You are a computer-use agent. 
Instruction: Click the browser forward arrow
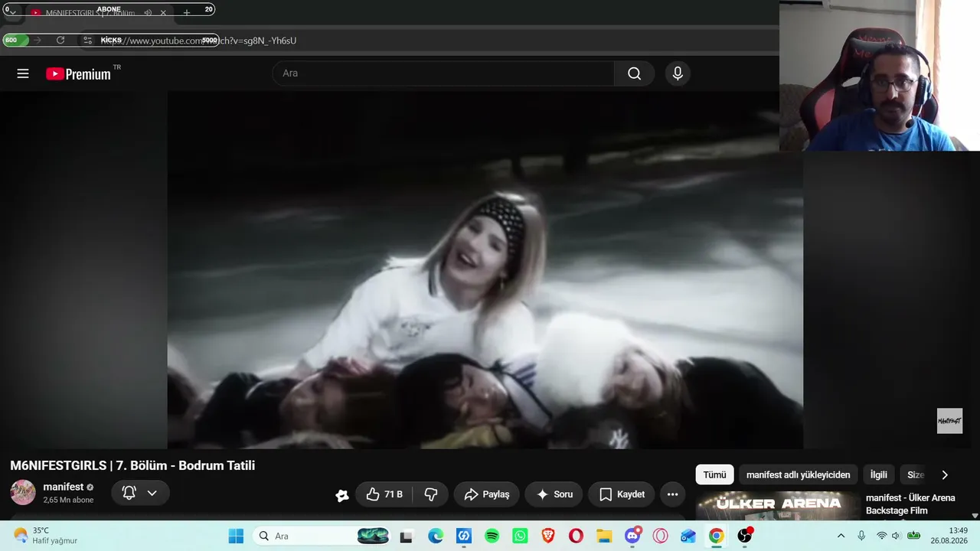coord(37,41)
